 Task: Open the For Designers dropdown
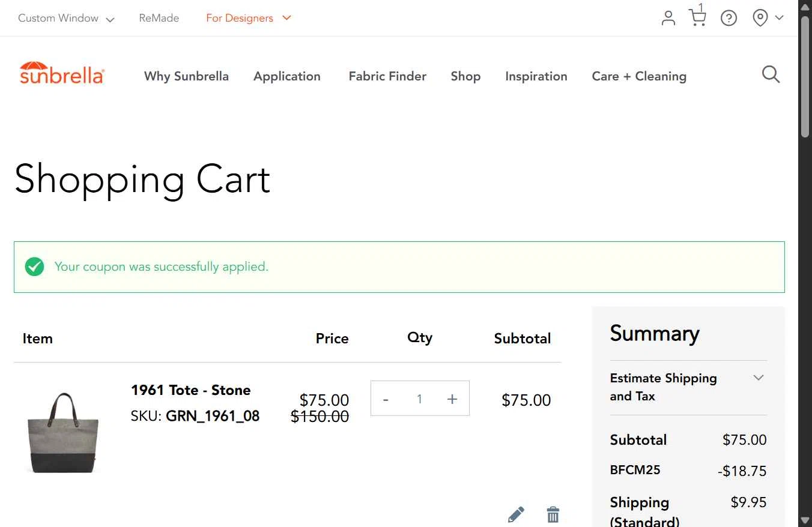pos(249,18)
